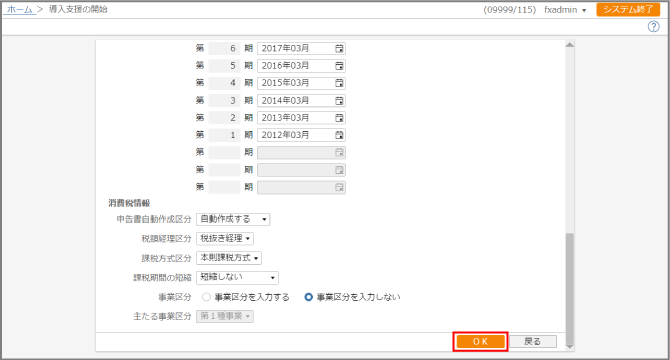Click the 戻る back button
Screen dimensions: 670x360
click(533, 341)
